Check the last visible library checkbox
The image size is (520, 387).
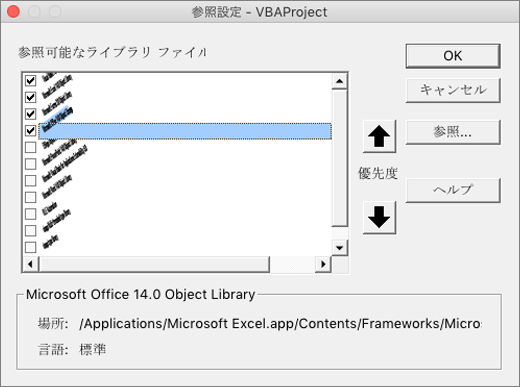coord(30,247)
